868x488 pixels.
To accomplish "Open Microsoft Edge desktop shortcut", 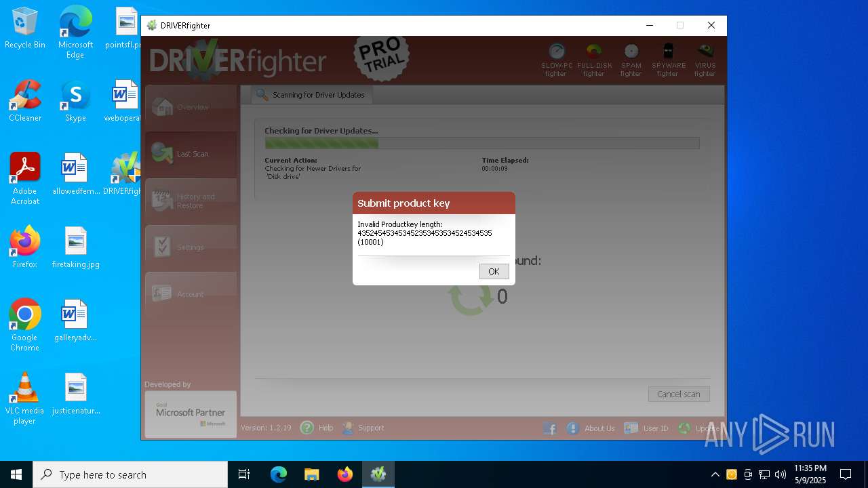I will [75, 33].
